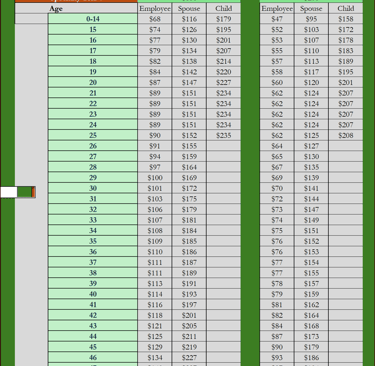Select the $90 employee rate at age 25
Viewport: 375px width, 366px height.
[x=155, y=135]
